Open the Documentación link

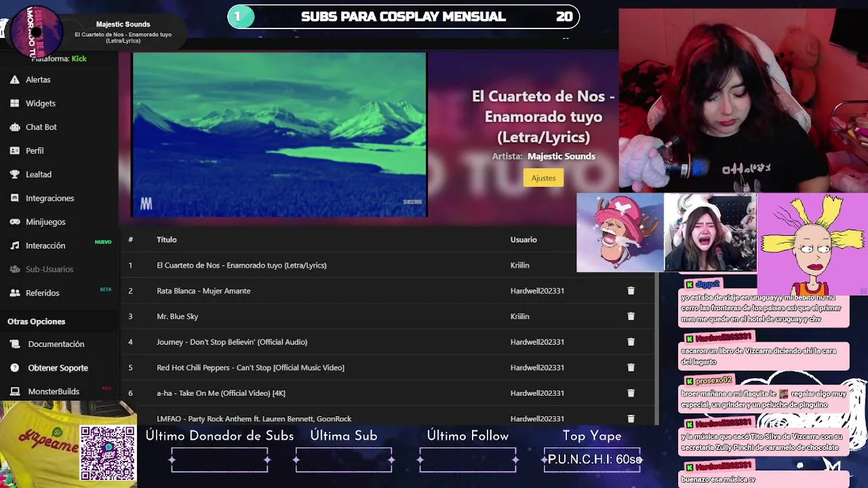(56, 344)
